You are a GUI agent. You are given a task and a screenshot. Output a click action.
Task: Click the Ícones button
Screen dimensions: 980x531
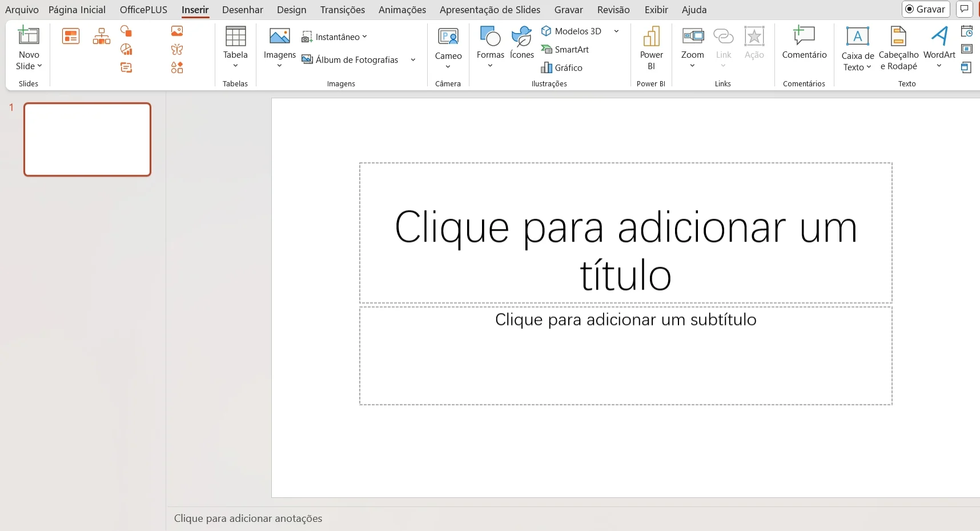[x=522, y=43]
